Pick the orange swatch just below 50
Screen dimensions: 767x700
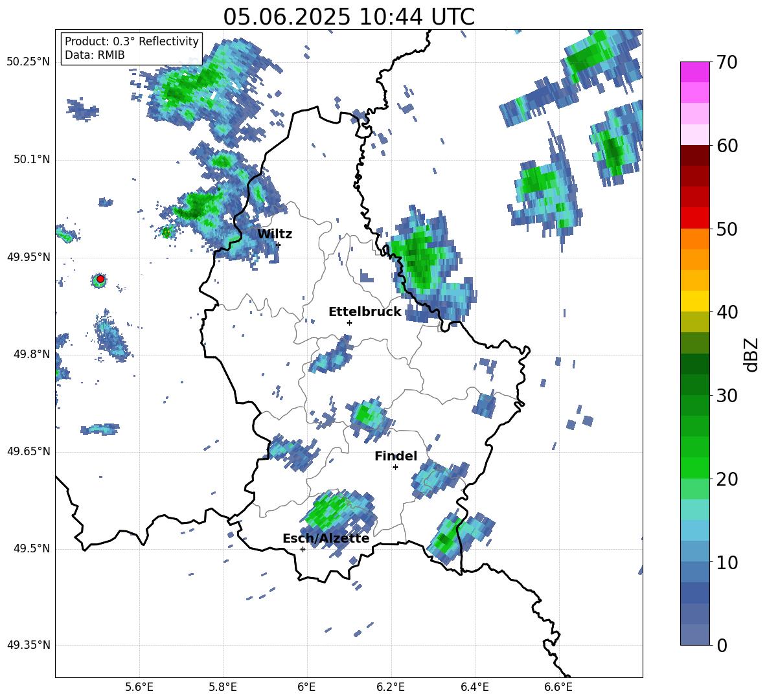pyautogui.click(x=694, y=239)
